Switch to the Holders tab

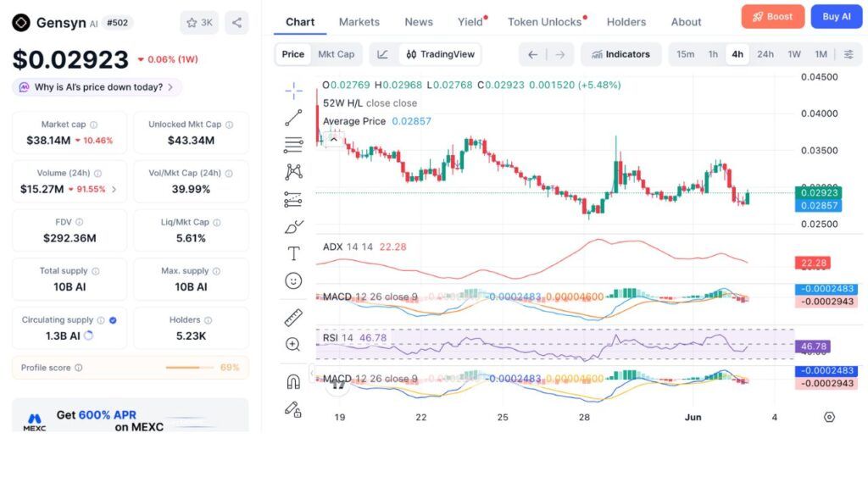(626, 22)
